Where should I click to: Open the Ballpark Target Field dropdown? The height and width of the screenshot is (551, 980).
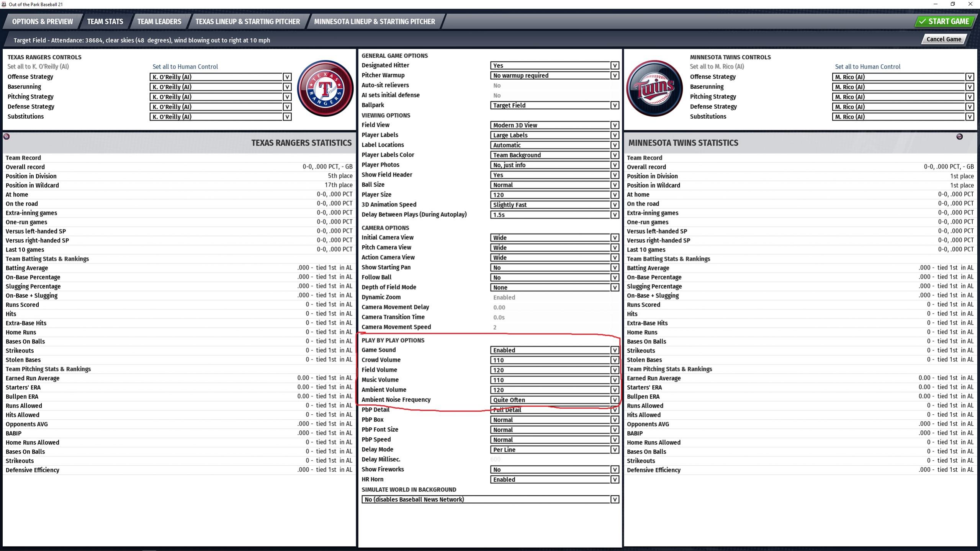pyautogui.click(x=550, y=105)
